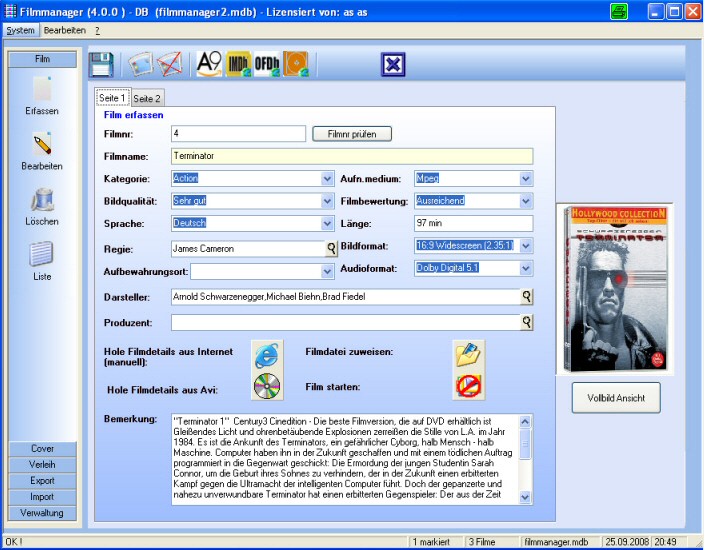Click the CD icon for Avi details

[266, 386]
